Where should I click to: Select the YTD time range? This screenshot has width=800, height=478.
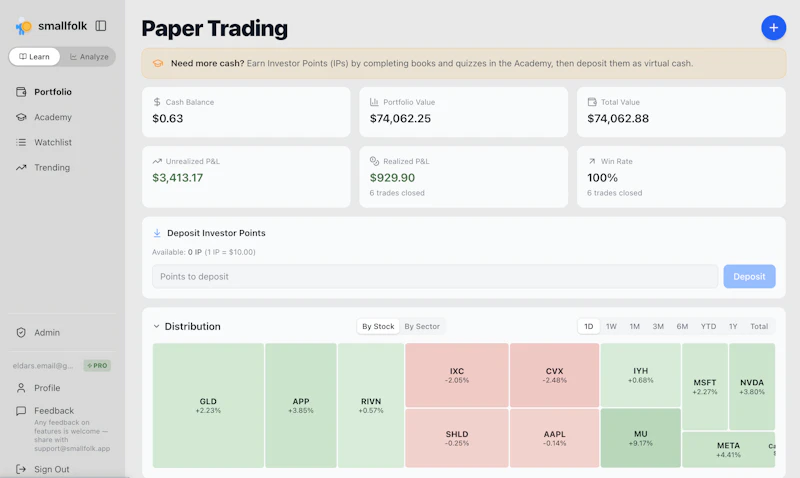708,326
